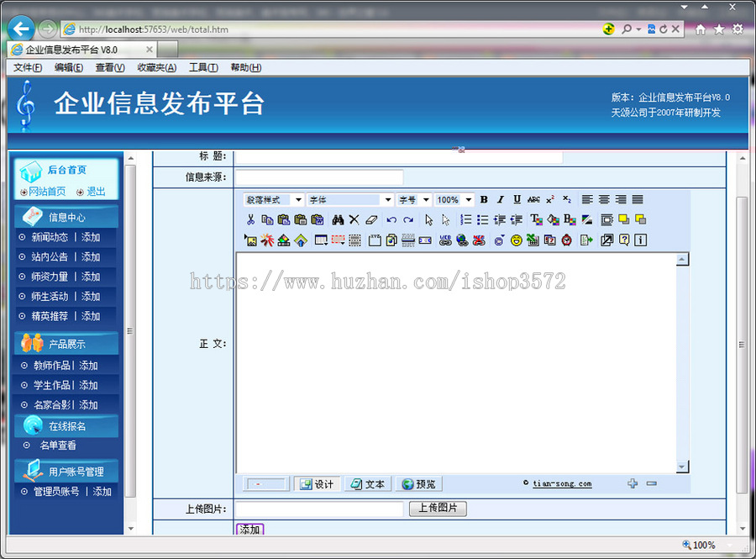Insert numbered list
This screenshot has width=756, height=559.
tap(465, 220)
